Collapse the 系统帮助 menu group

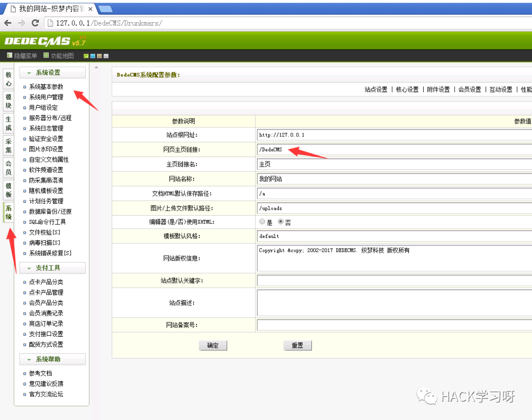click(x=52, y=359)
